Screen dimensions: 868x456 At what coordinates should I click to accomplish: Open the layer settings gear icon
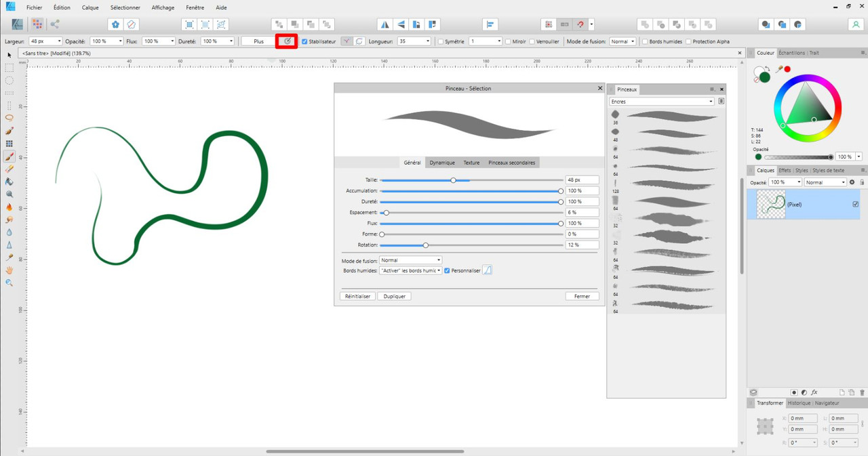pos(852,182)
